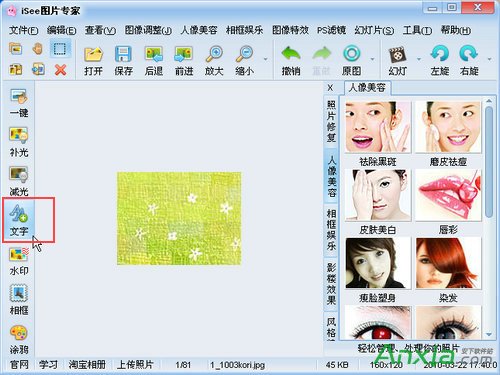Open the 人像美容 menu
The height and width of the screenshot is (375, 500).
[x=199, y=30]
